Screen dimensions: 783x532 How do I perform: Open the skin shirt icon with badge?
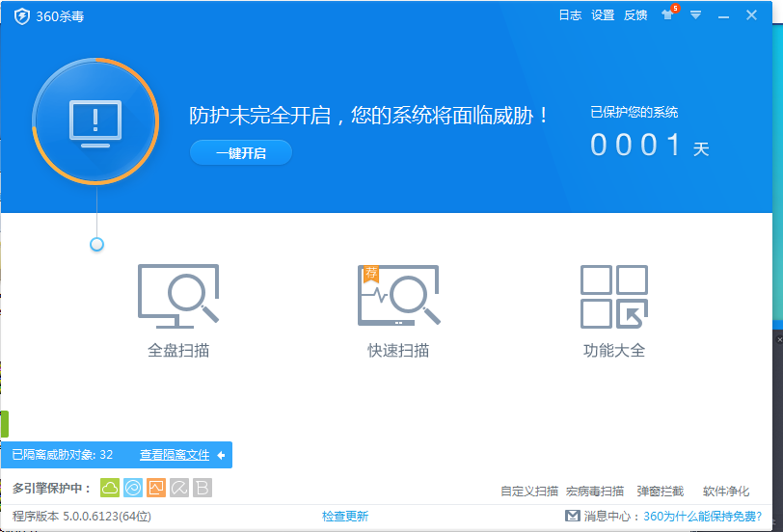coord(669,13)
